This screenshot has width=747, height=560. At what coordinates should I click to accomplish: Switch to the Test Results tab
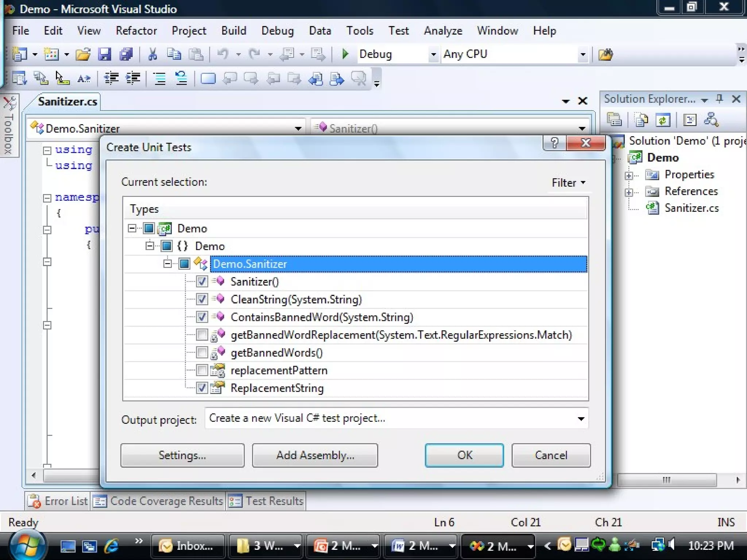[x=266, y=501]
